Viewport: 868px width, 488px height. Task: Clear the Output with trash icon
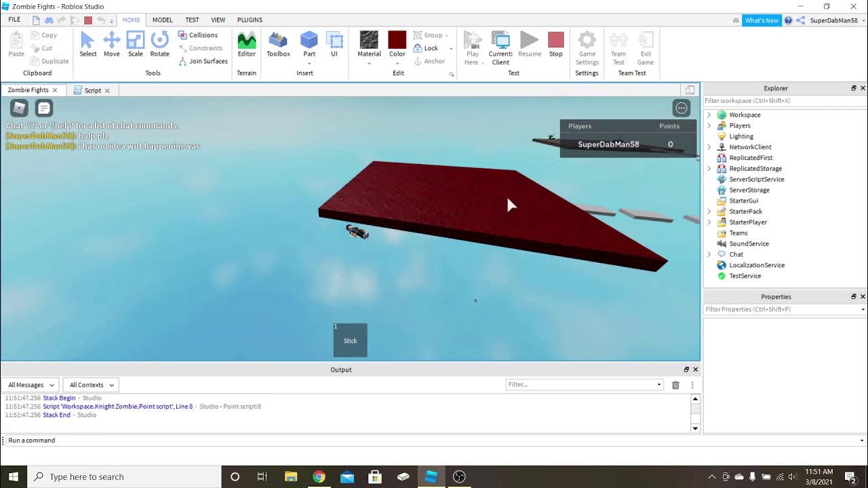tap(675, 385)
